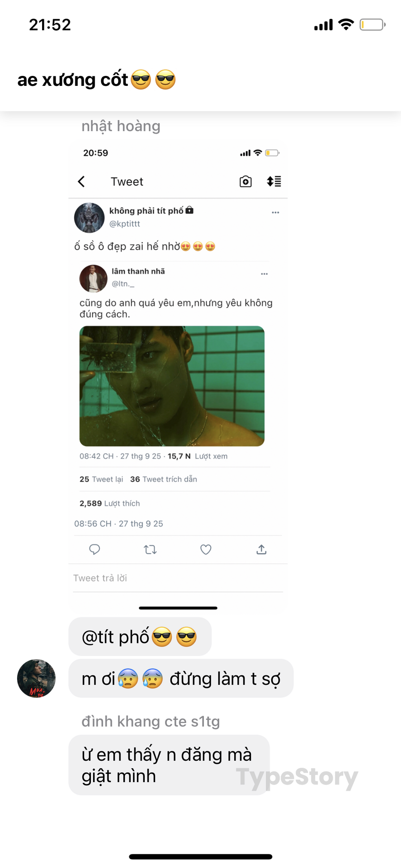Image resolution: width=401 pixels, height=868 pixels.
Task: Open the 36 Tweet trích dẫn list
Action: coord(164,479)
